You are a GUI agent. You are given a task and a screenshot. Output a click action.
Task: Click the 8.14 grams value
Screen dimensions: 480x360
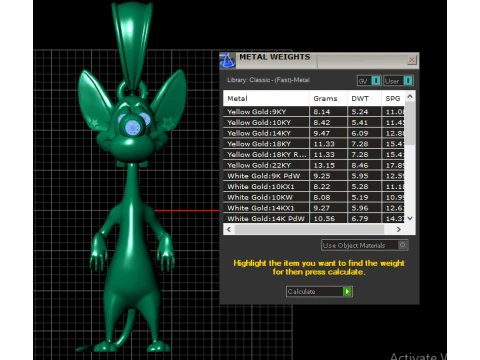point(322,112)
